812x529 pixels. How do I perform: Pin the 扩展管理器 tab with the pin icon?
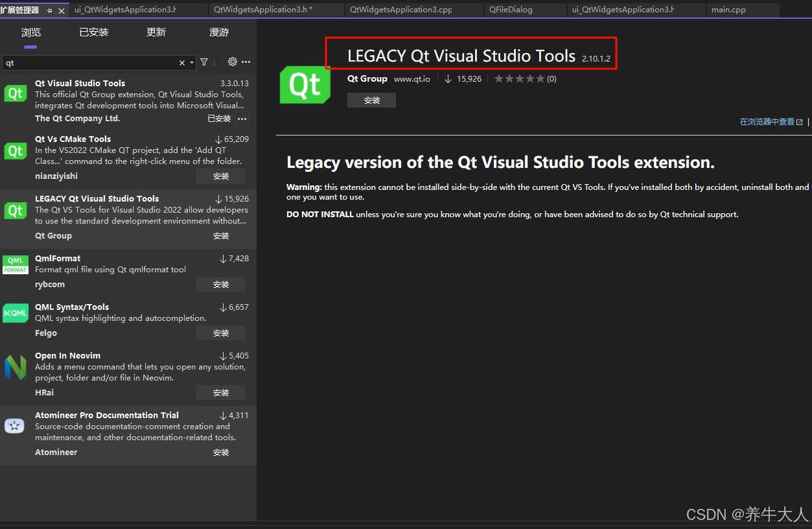click(x=50, y=10)
